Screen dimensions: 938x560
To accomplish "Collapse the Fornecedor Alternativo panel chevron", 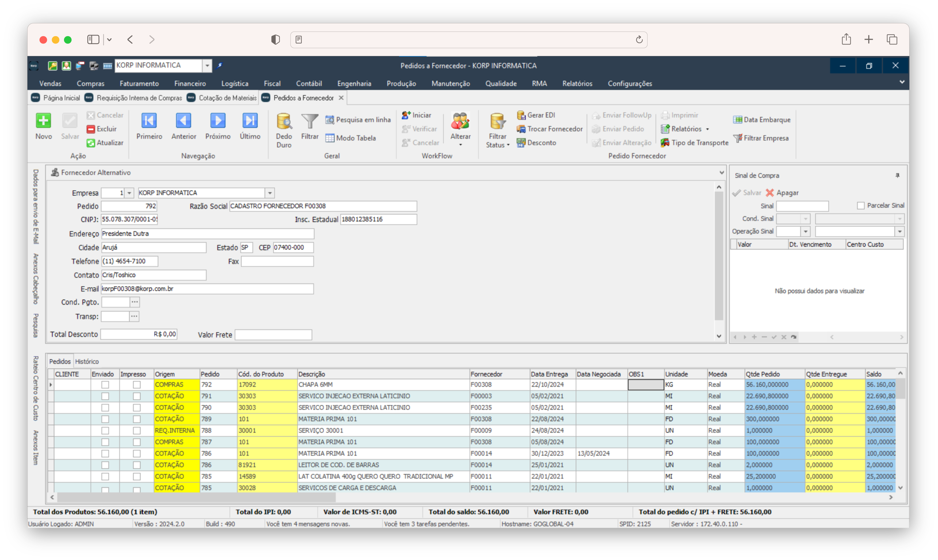I will pos(721,173).
